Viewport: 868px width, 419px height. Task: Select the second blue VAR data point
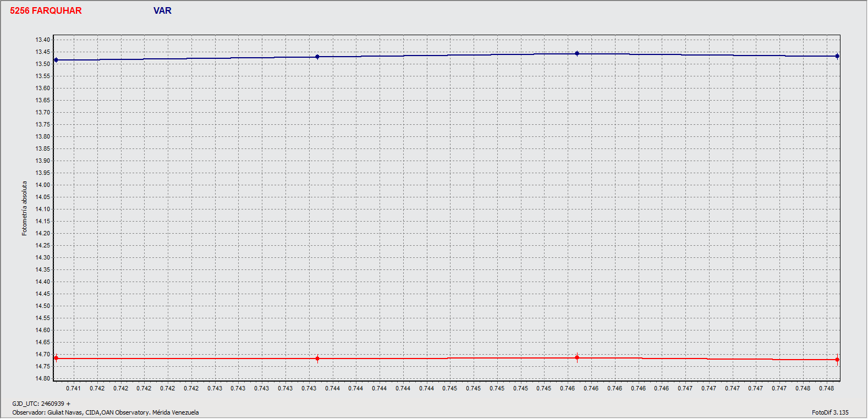point(317,57)
